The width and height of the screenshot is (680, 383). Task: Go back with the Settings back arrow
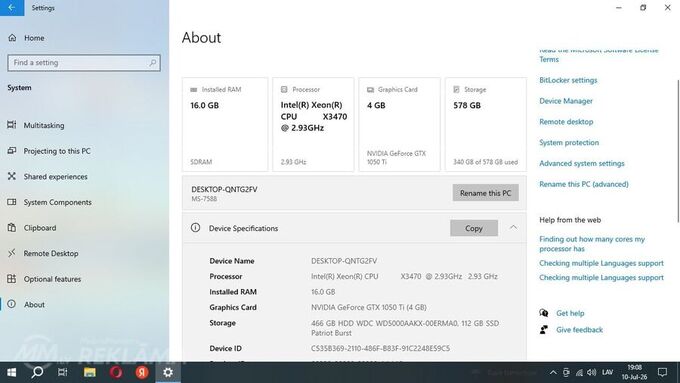[12, 8]
